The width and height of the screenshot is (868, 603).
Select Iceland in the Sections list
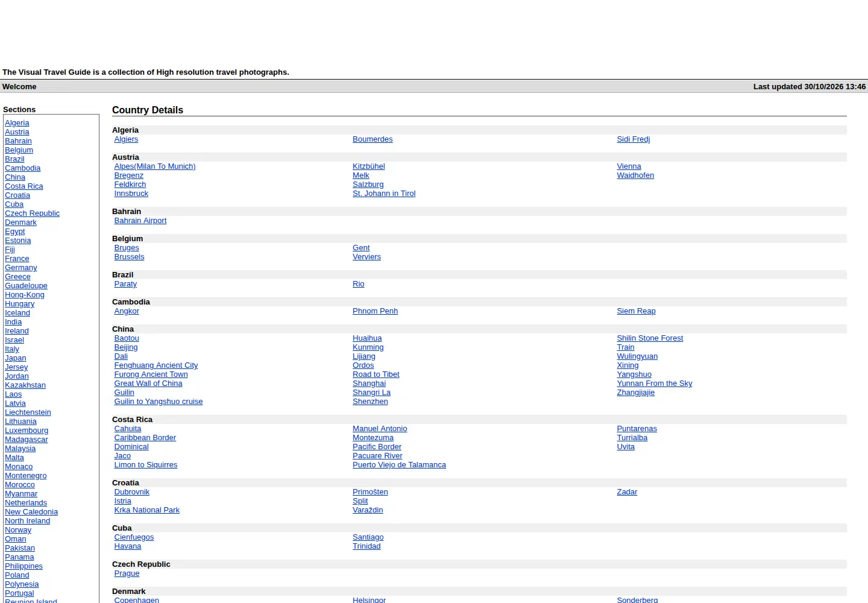[17, 313]
